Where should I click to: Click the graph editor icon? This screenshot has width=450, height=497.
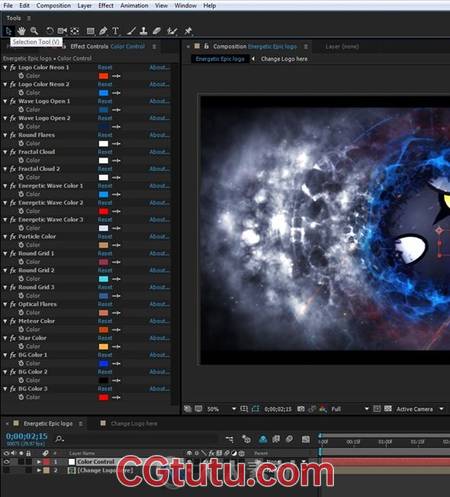click(x=306, y=439)
